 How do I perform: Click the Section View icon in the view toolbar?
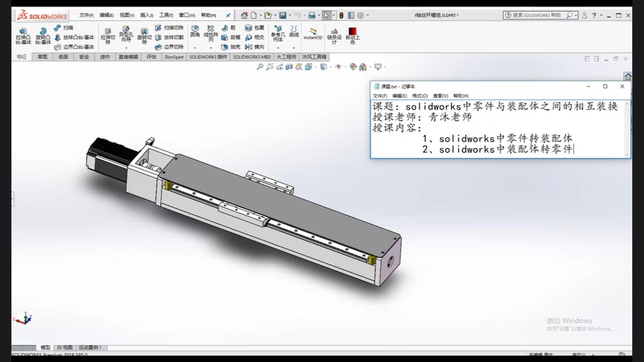[289, 67]
